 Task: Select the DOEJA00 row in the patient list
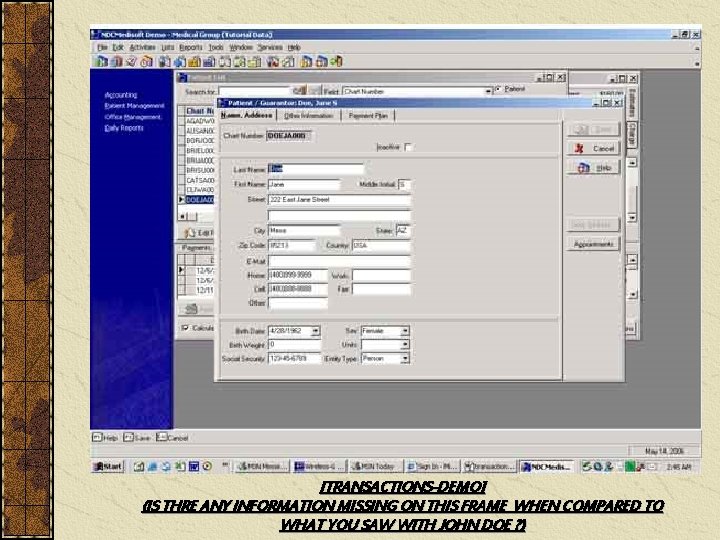tap(199, 200)
